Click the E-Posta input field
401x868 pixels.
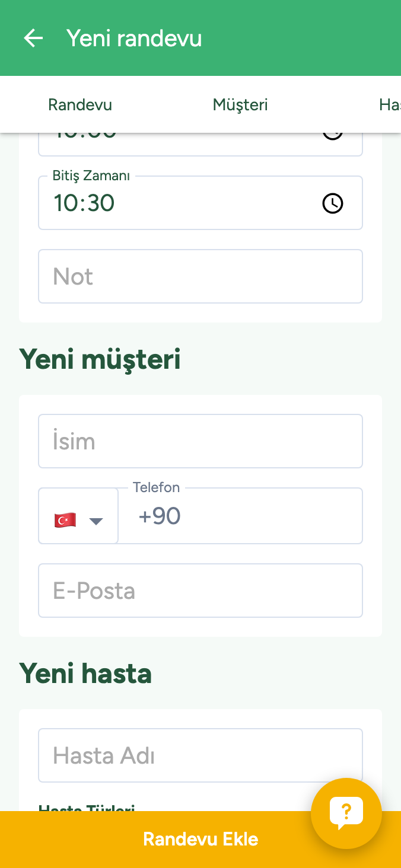tap(200, 591)
